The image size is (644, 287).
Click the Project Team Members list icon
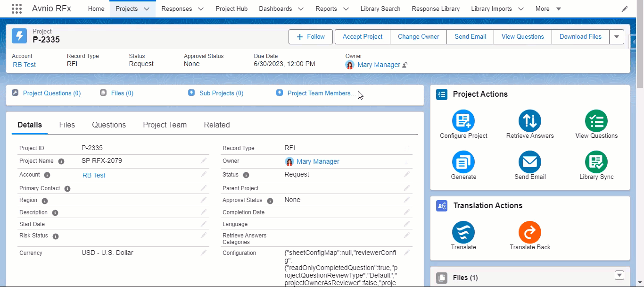(280, 93)
